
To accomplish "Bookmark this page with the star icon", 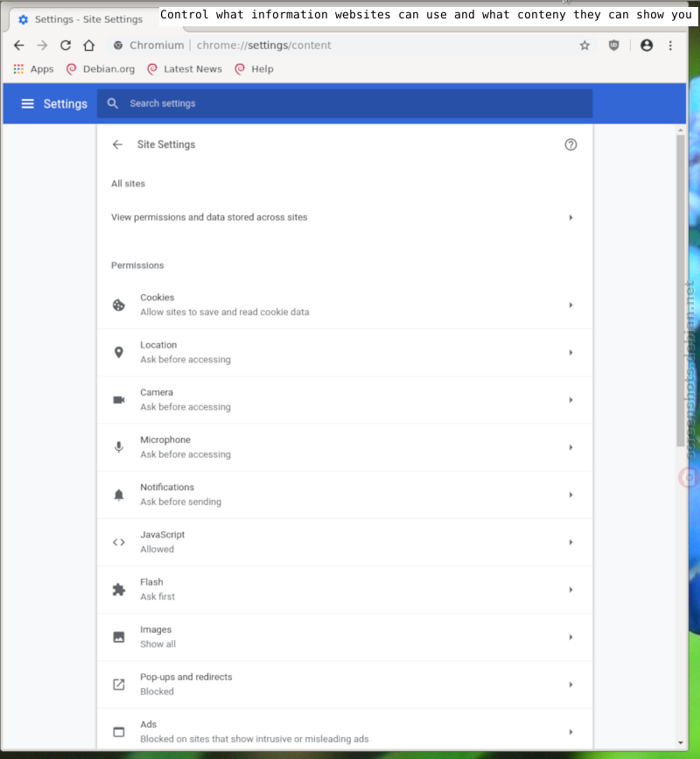I will pos(584,46).
